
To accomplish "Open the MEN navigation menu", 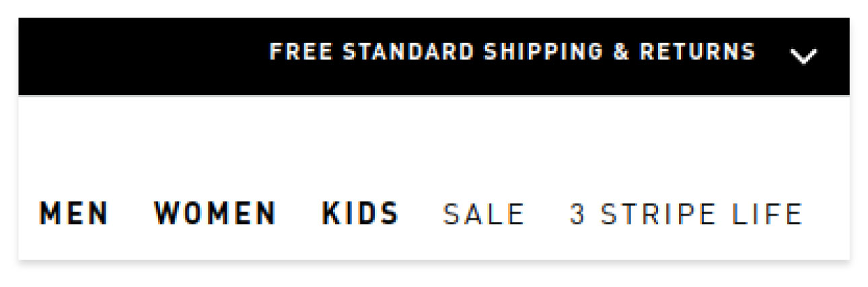I will click(x=74, y=214).
